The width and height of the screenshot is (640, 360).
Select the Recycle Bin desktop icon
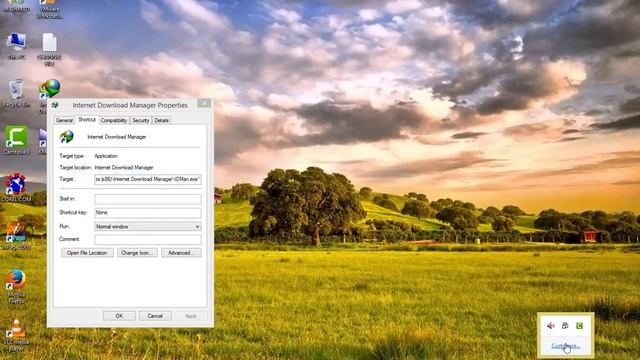point(16,94)
